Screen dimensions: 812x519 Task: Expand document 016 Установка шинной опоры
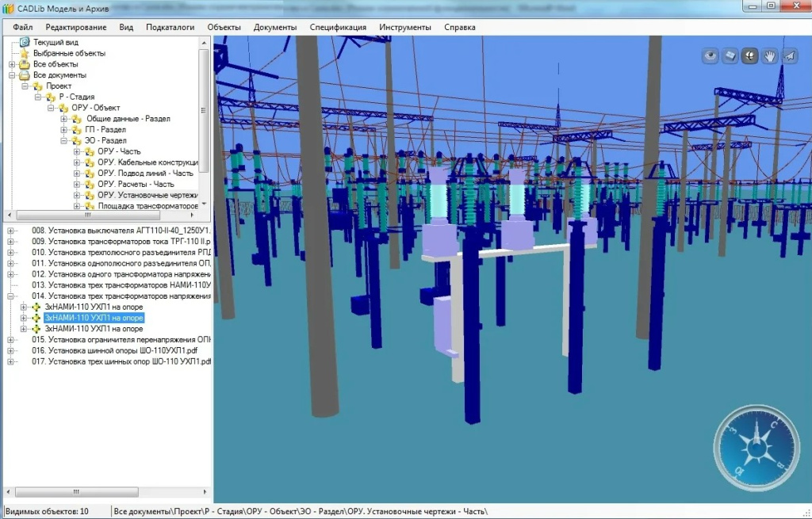11,350
